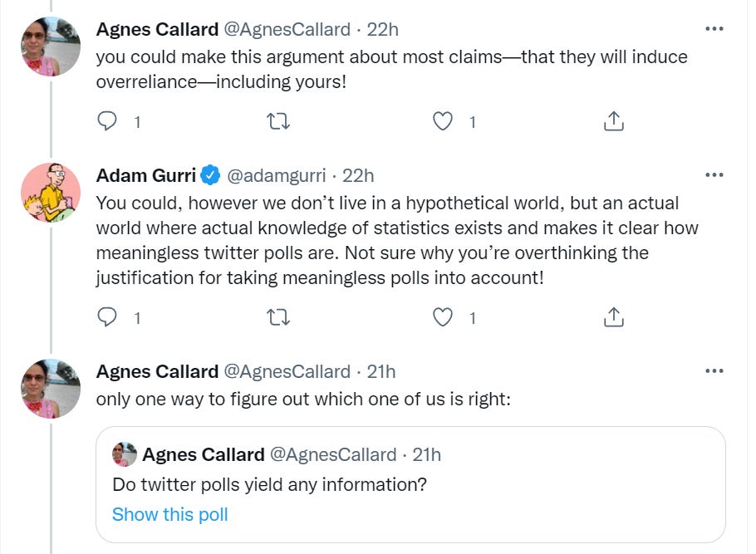Screen dimensions: 756x554
Task: Reply to Adam Gurri's tweet
Action: (x=107, y=317)
